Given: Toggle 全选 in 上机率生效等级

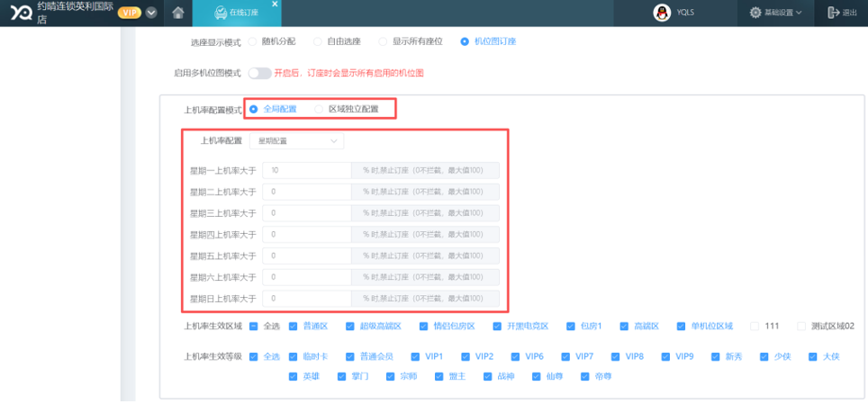Looking at the screenshot, I should pyautogui.click(x=254, y=356).
